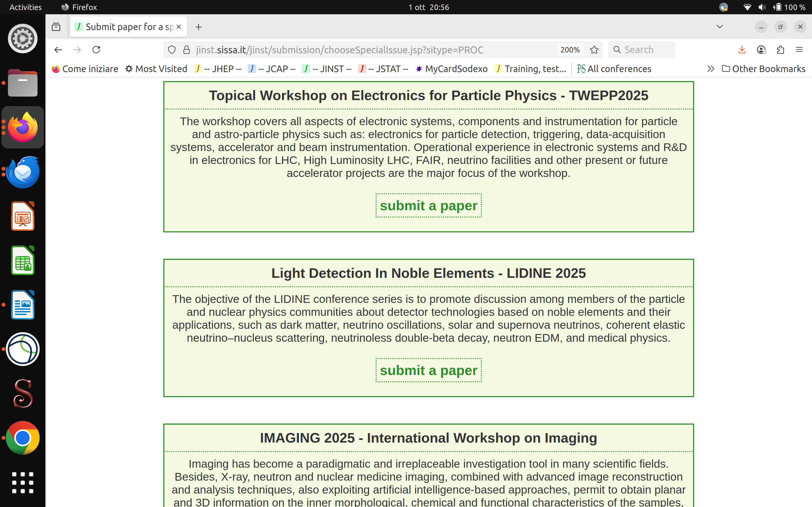
Task: Bookmark this page with star icon
Action: [594, 50]
